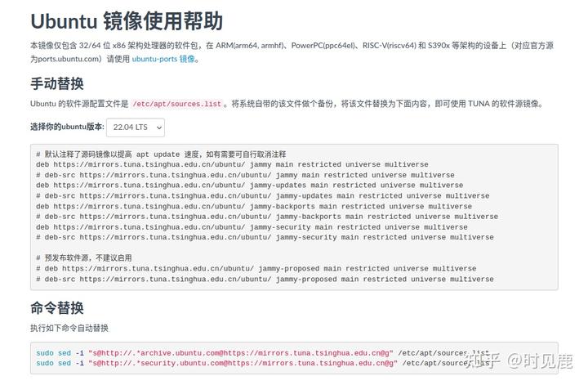Open the Ubuntu version dropdown showing 22.04 LTS

136,128
